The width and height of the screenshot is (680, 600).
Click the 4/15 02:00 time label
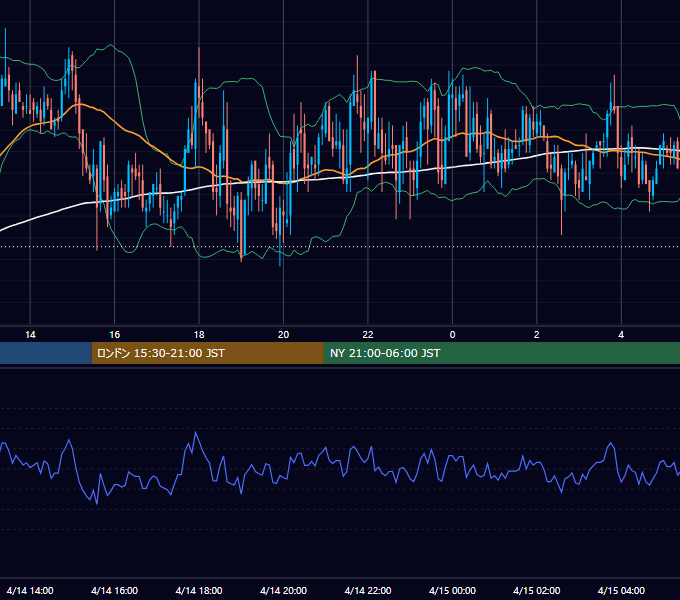point(536,590)
